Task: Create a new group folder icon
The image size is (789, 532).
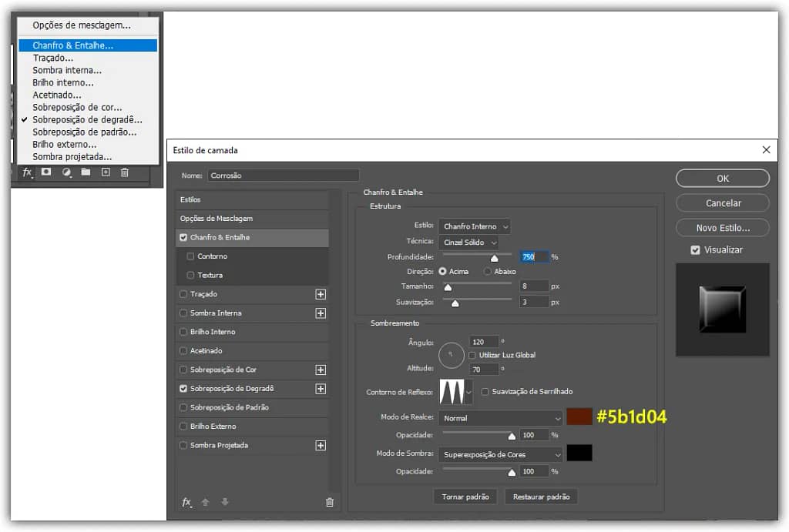Action: (x=86, y=172)
